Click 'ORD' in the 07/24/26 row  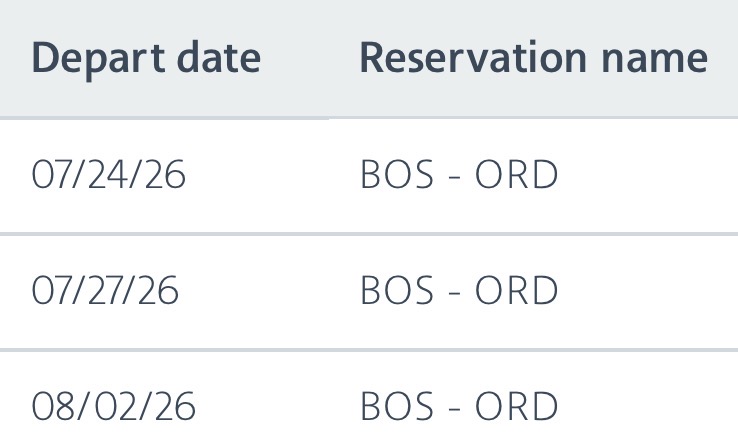point(516,176)
